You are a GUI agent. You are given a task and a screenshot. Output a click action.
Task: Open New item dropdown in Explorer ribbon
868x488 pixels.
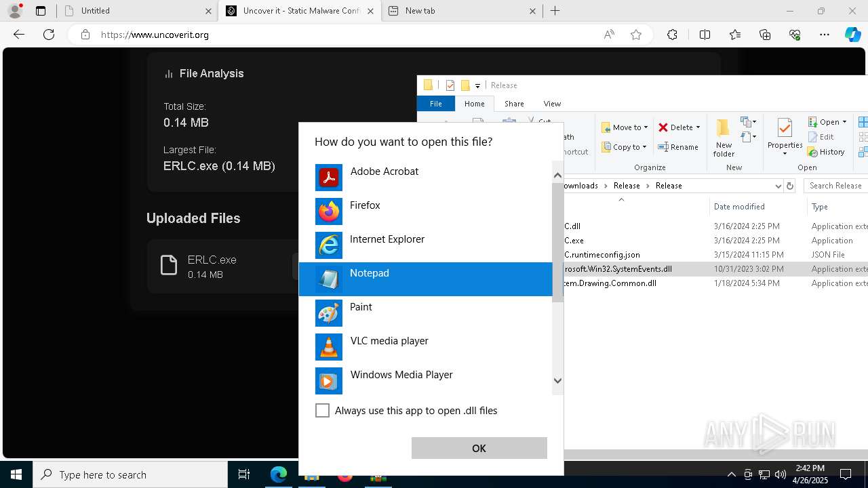tap(748, 122)
